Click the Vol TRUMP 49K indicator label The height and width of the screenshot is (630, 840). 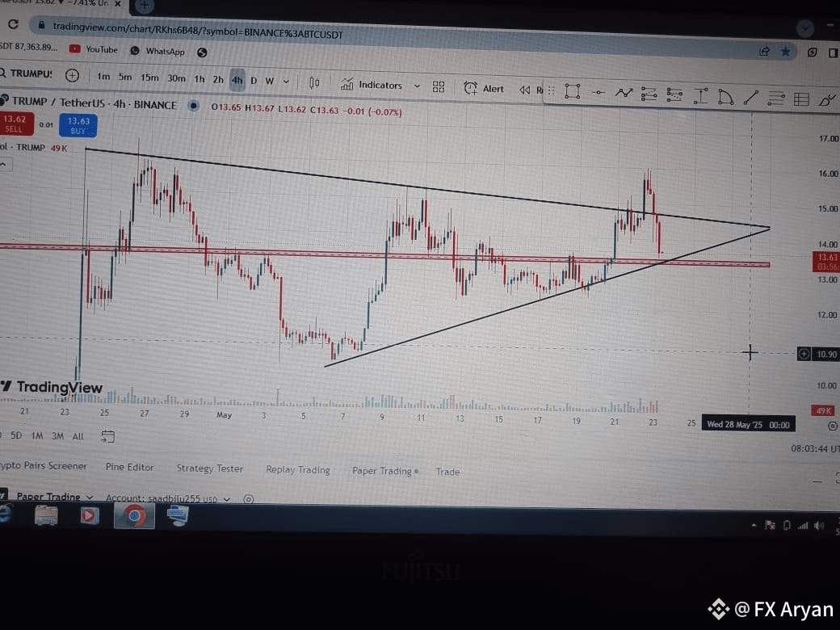(x=33, y=147)
